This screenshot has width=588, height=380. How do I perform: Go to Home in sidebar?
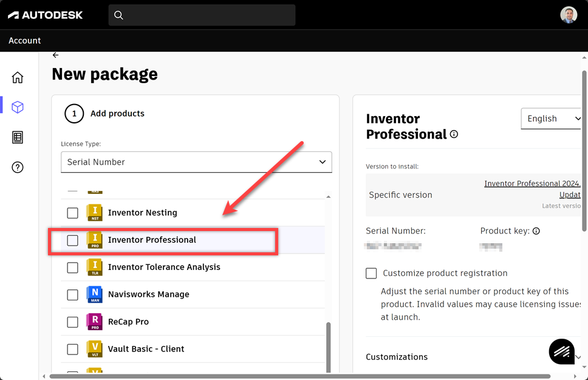[17, 77]
